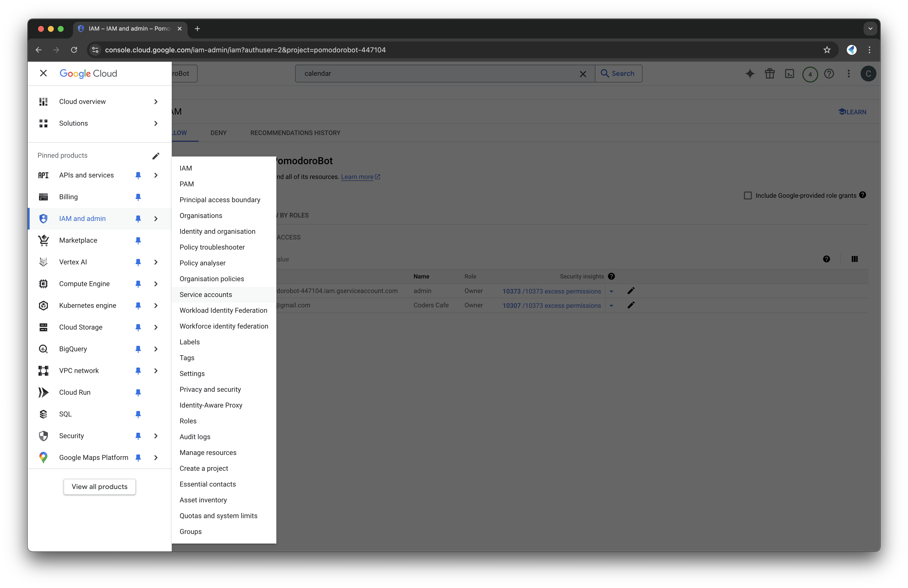The width and height of the screenshot is (908, 588).
Task: Enable pin for IAM and admin product
Action: coord(138,218)
